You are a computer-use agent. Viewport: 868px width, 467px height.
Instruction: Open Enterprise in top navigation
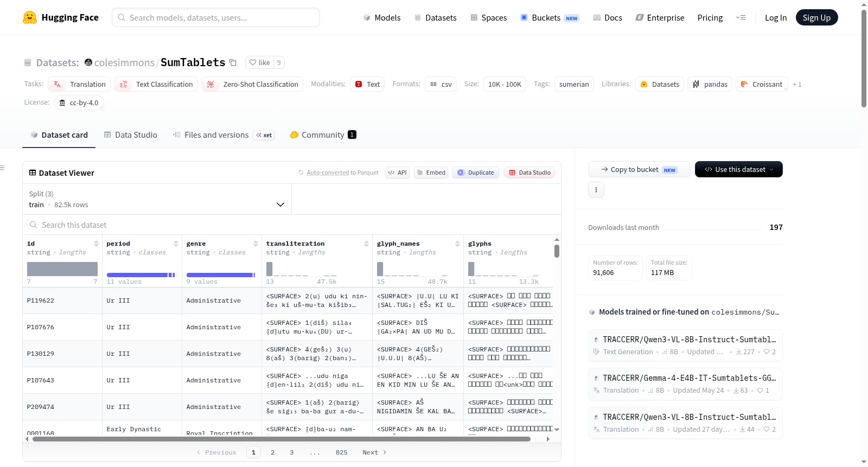(660, 17)
